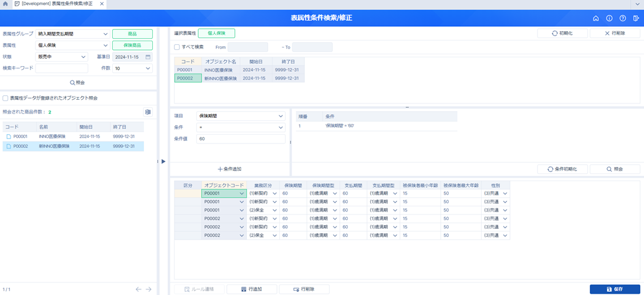
Task: Click the 照会 search button in left panel
Action: tap(78, 82)
